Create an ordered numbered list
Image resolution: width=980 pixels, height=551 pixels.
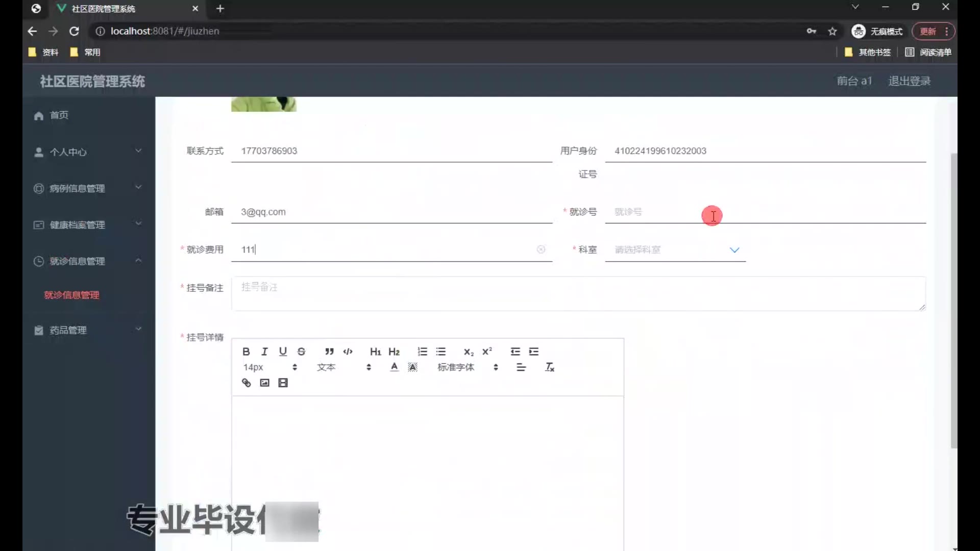pyautogui.click(x=422, y=352)
